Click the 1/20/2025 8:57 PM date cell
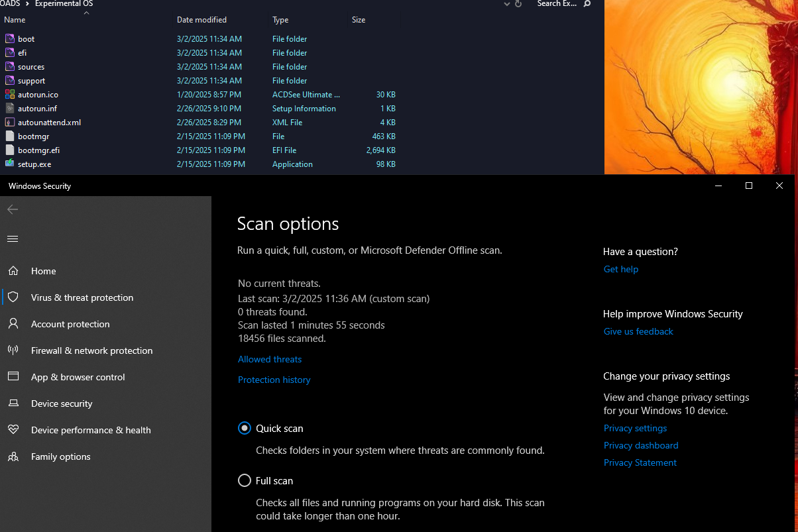The height and width of the screenshot is (532, 798). click(209, 95)
